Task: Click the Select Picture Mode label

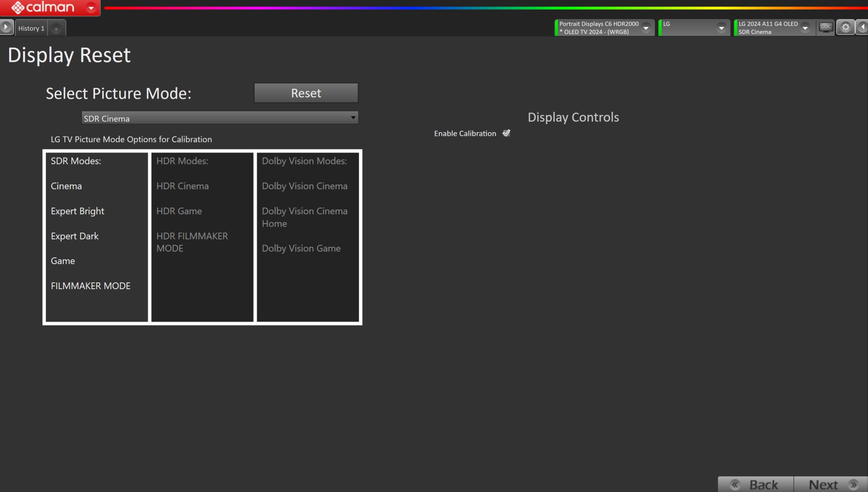Action: (119, 94)
